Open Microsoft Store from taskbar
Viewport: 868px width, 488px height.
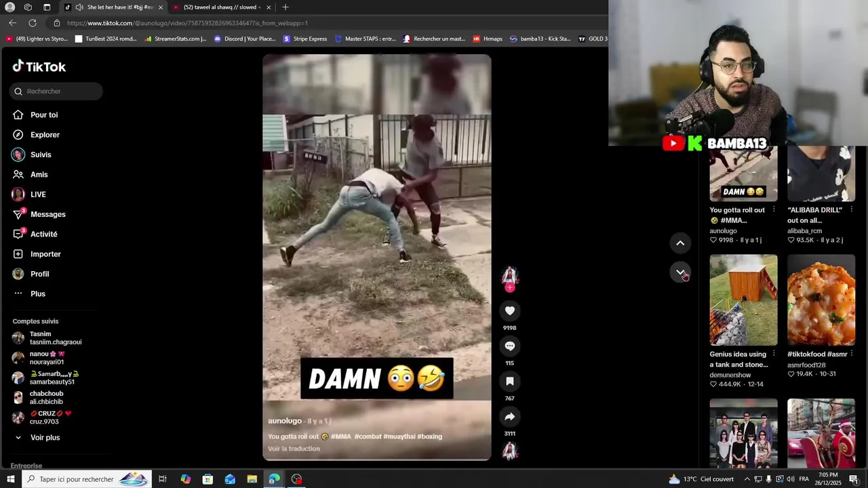tap(208, 479)
